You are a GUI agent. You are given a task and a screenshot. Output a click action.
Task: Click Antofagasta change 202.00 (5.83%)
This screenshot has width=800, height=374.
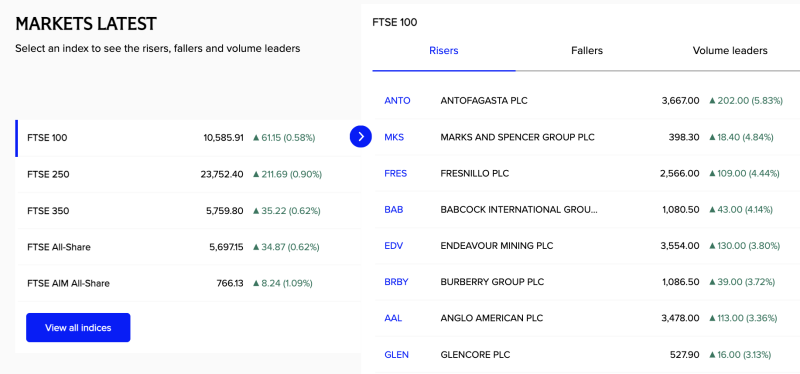tap(746, 101)
